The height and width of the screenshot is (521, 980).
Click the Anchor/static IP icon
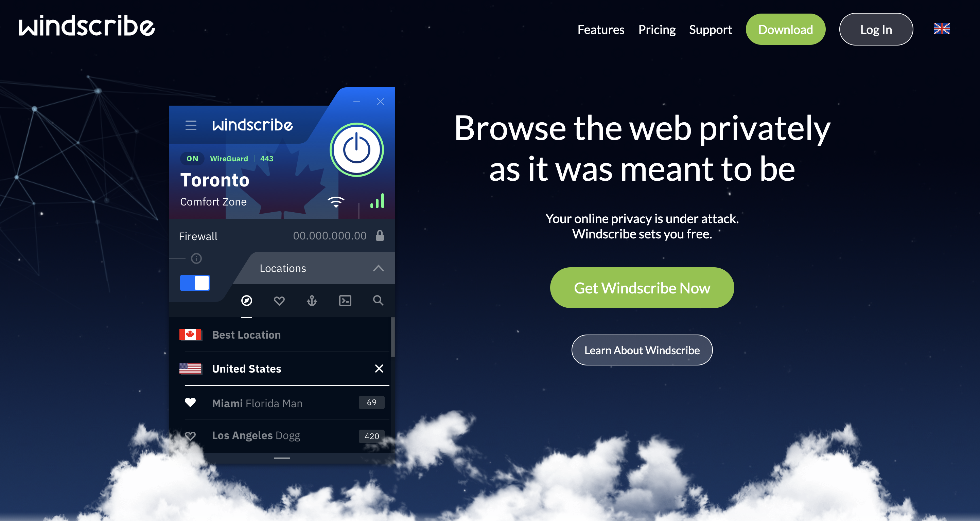(x=311, y=300)
